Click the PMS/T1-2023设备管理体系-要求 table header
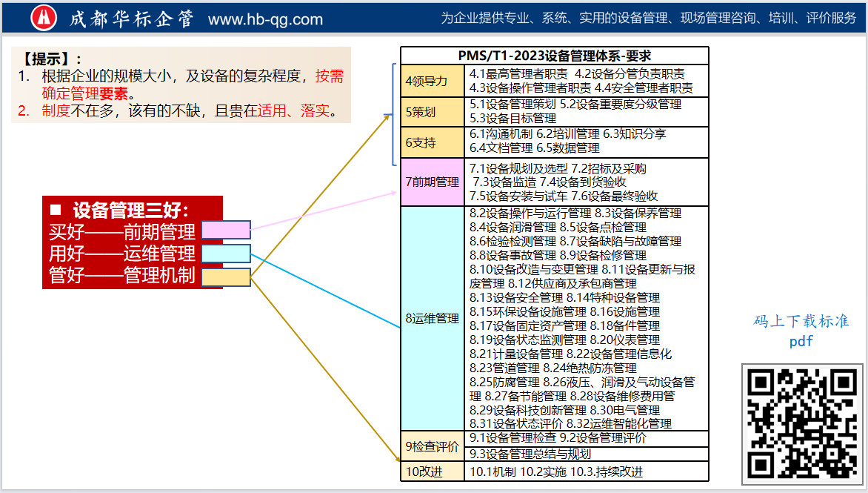This screenshot has height=493, width=868. point(554,56)
